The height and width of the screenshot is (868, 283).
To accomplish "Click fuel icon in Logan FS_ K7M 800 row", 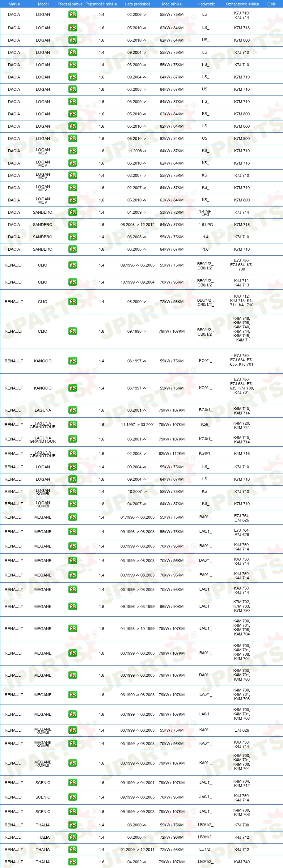I will [x=72, y=114].
